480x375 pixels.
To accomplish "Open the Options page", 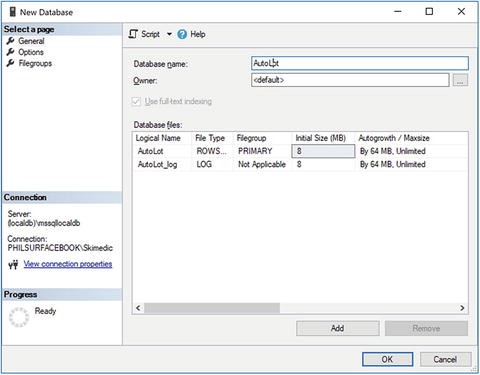I will [31, 52].
